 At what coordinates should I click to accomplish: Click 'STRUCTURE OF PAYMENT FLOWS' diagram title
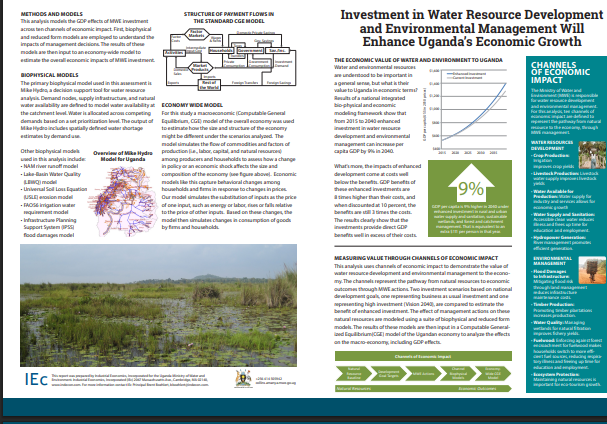pyautogui.click(x=229, y=17)
